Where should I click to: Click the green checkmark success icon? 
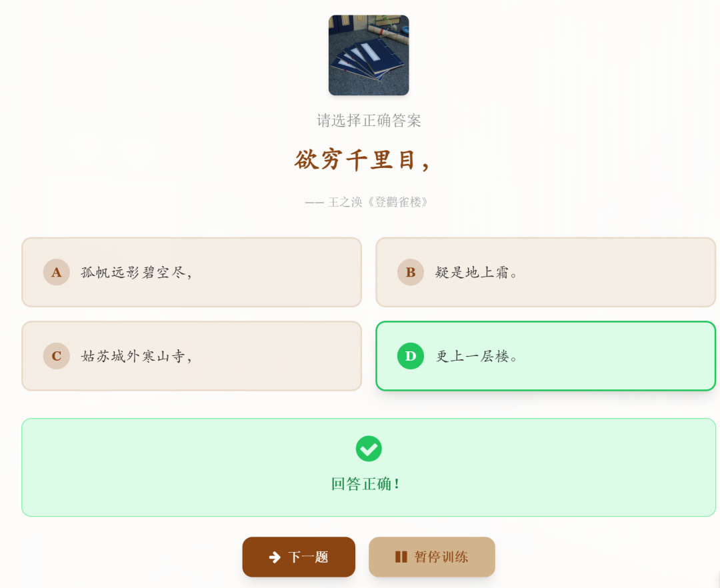(369, 449)
